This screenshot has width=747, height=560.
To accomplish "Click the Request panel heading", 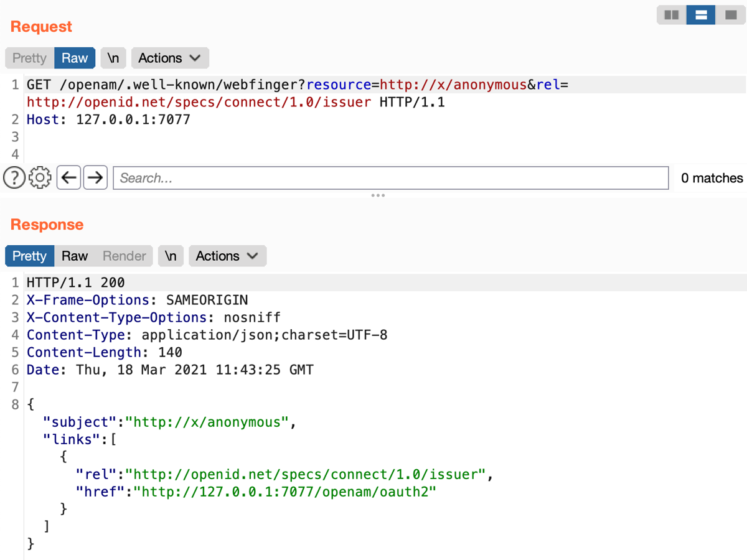I will tap(41, 27).
